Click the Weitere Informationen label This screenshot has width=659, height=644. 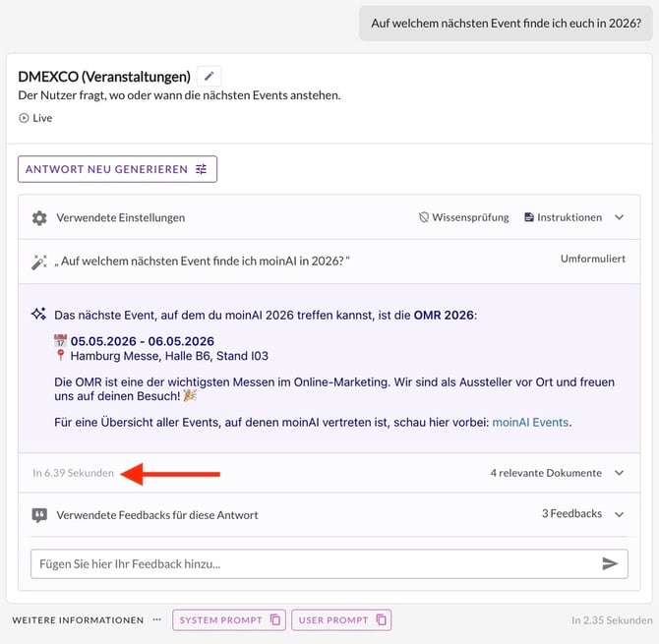pos(78,620)
